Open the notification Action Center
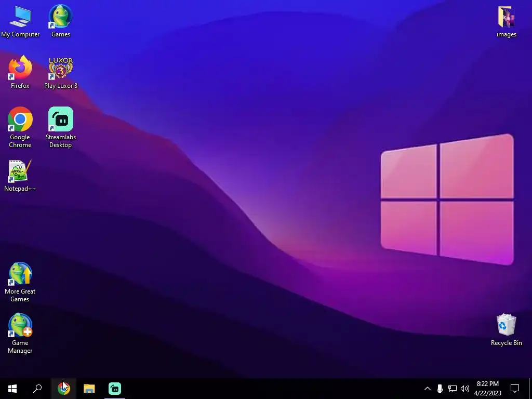 click(515, 389)
